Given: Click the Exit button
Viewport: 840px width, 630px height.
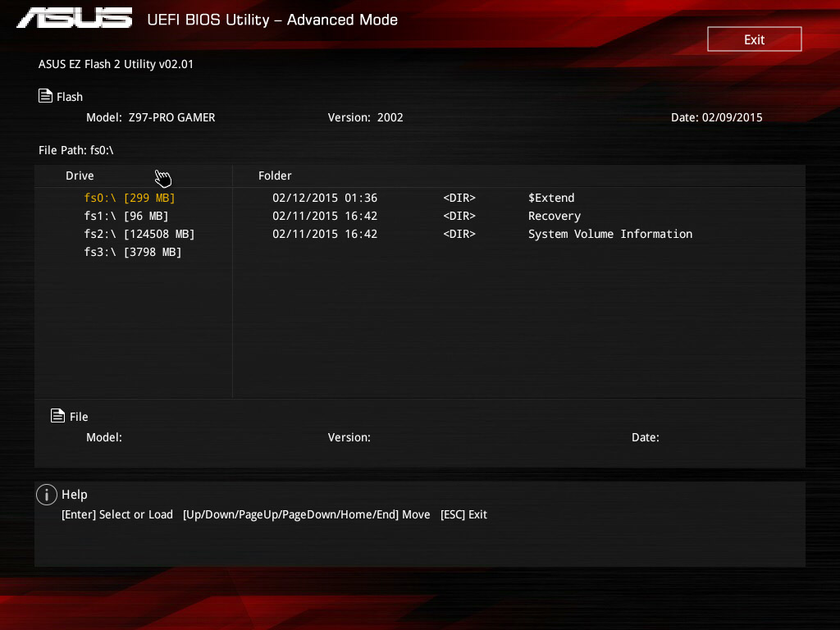Looking at the screenshot, I should (x=755, y=39).
